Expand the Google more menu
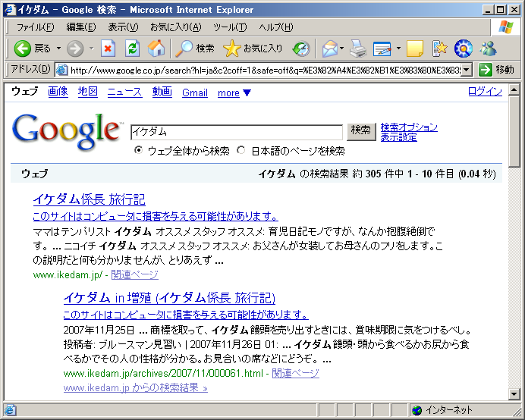The width and height of the screenshot is (525, 420). point(234,92)
